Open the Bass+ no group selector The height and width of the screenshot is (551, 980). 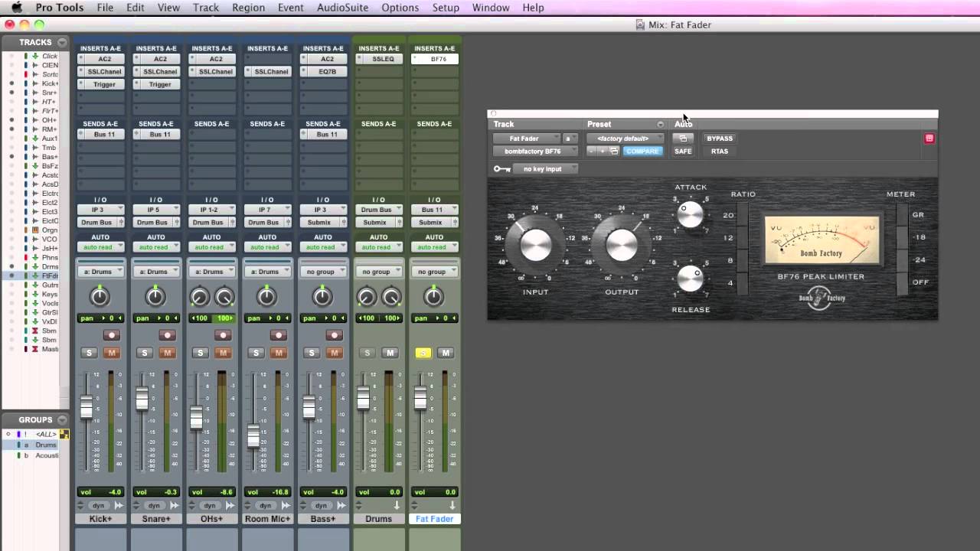click(323, 272)
